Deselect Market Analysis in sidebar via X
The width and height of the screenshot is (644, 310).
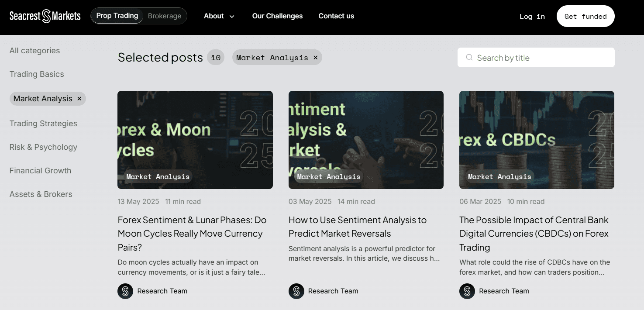[79, 99]
